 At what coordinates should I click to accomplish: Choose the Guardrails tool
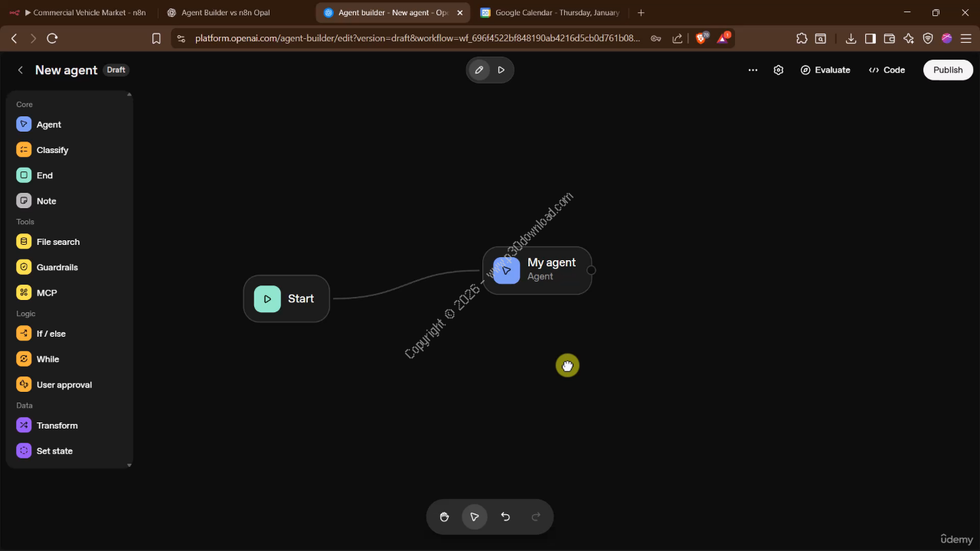tap(57, 267)
